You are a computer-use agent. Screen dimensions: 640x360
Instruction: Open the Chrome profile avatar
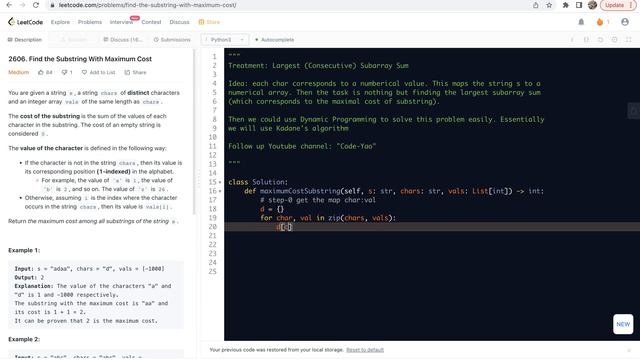592,5
